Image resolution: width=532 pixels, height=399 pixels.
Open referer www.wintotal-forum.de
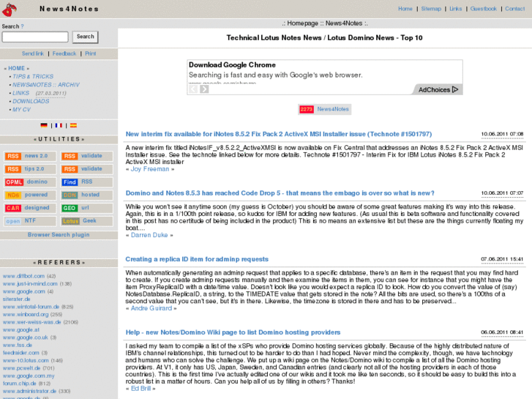(x=31, y=307)
